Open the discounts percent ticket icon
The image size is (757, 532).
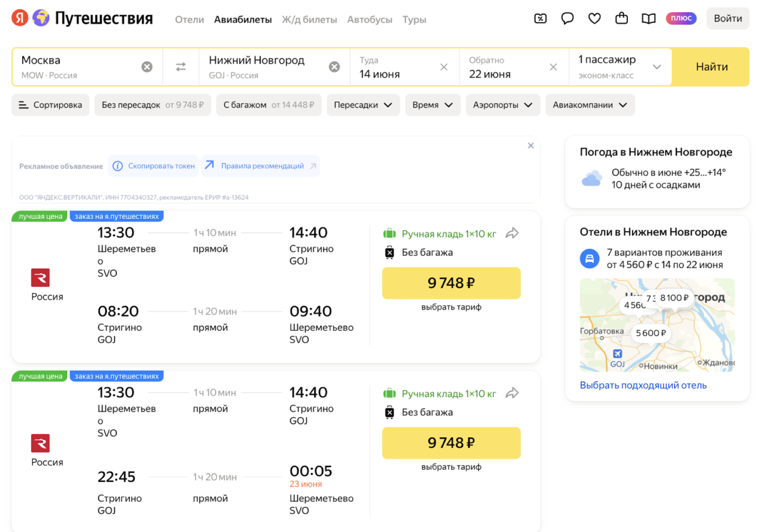coord(540,19)
